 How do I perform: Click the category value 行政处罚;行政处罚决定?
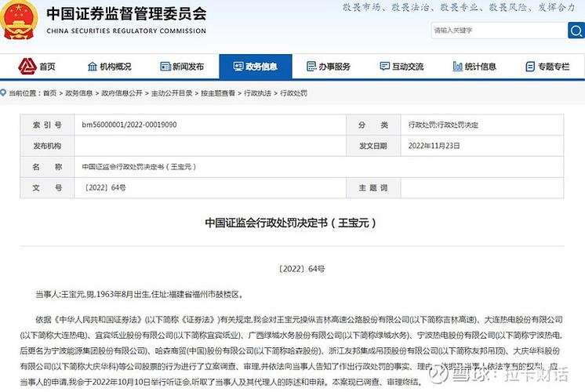click(443, 125)
